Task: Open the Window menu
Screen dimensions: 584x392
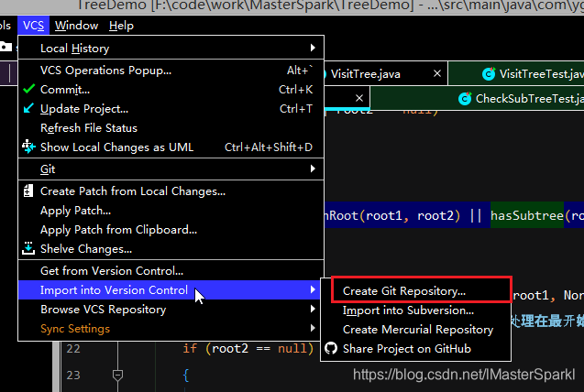Action: [x=76, y=26]
